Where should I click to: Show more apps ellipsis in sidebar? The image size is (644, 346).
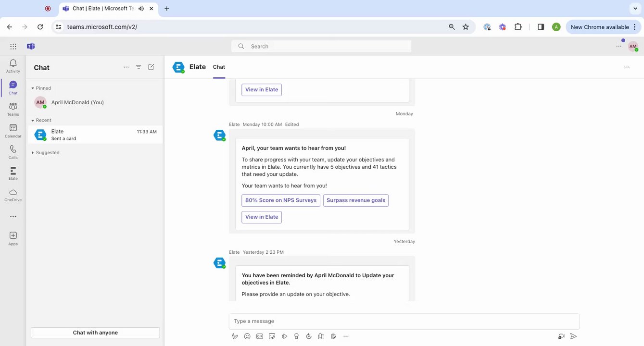pos(13,217)
